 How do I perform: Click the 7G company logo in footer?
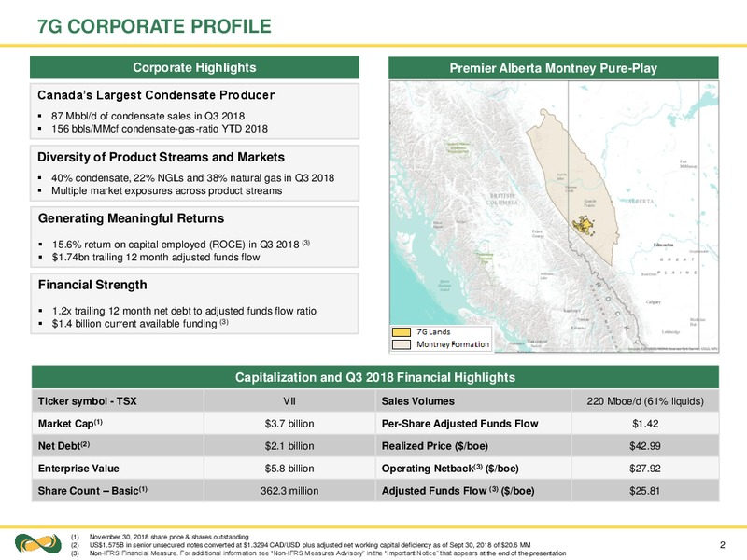pos(38,545)
